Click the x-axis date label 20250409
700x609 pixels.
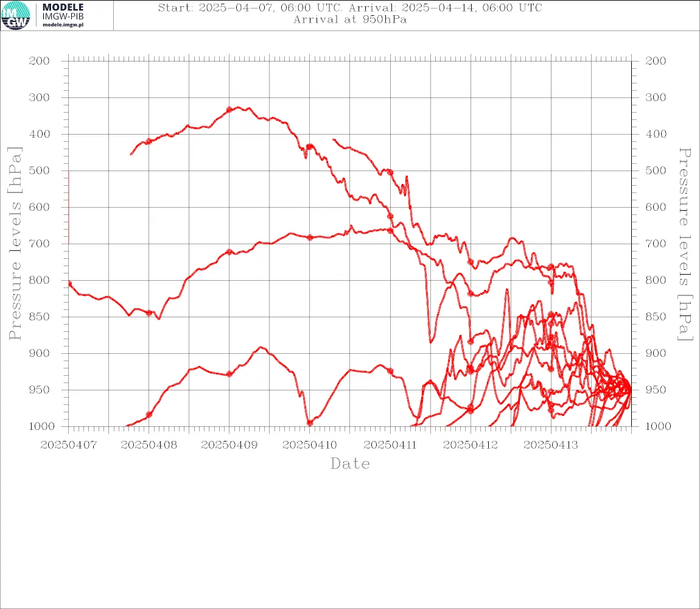pos(229,445)
